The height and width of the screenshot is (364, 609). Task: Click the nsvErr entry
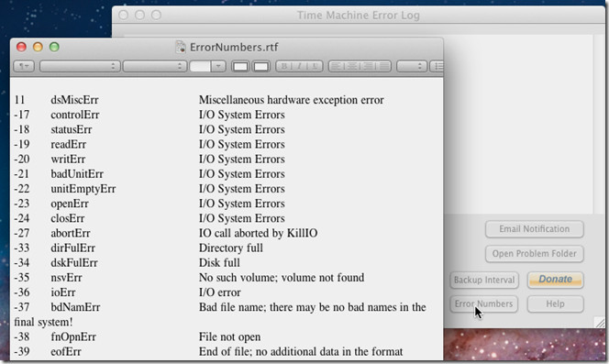(x=66, y=278)
